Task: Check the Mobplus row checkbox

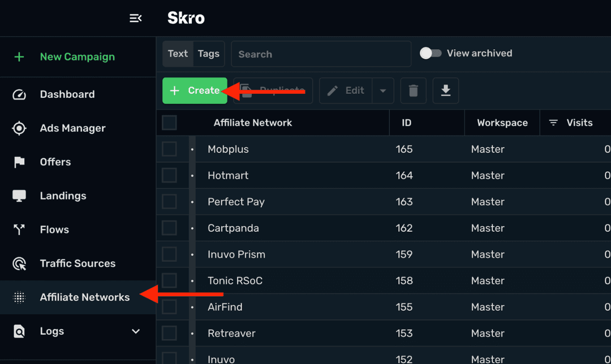Action: point(169,149)
